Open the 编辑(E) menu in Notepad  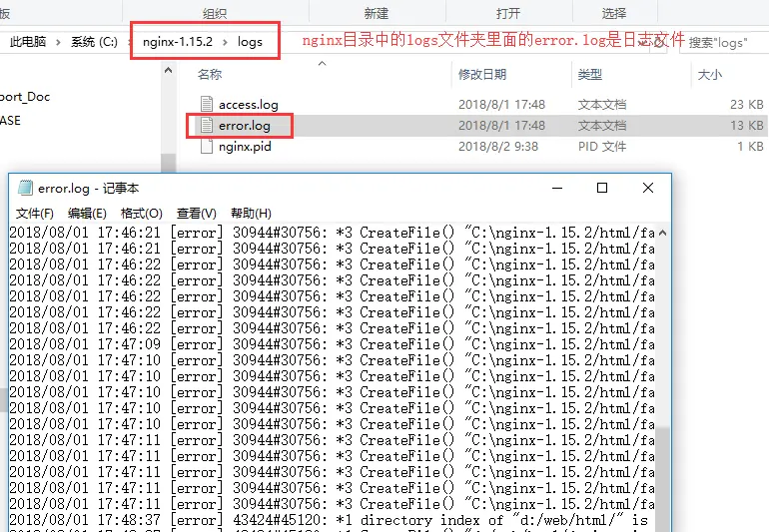pyautogui.click(x=87, y=214)
